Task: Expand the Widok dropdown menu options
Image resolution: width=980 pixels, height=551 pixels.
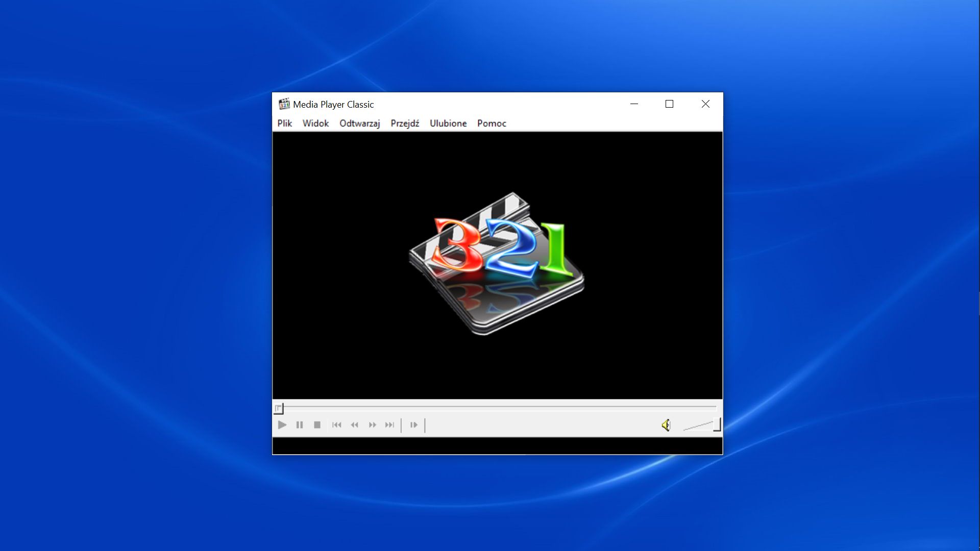Action: coord(314,123)
